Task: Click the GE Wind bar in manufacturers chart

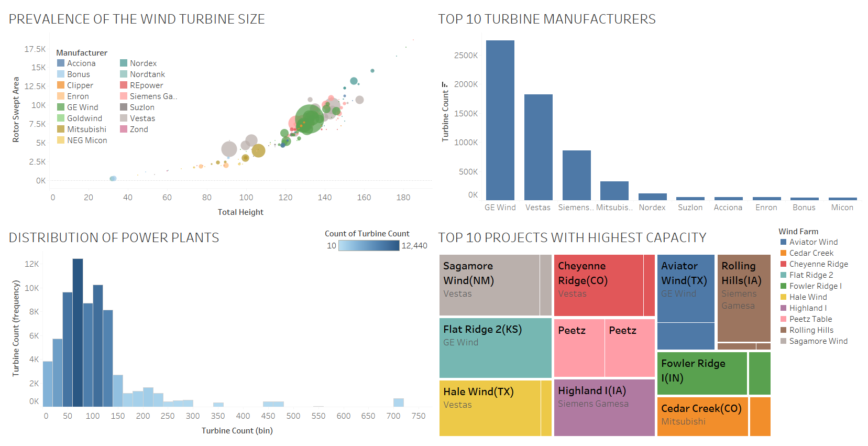Action: point(500,120)
